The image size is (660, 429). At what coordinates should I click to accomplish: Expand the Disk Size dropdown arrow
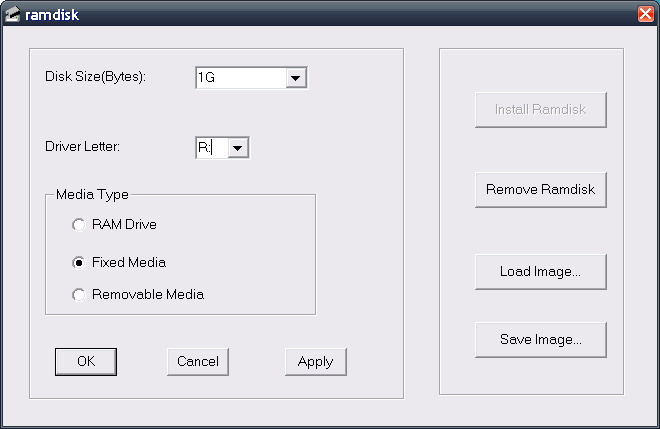pyautogui.click(x=295, y=78)
